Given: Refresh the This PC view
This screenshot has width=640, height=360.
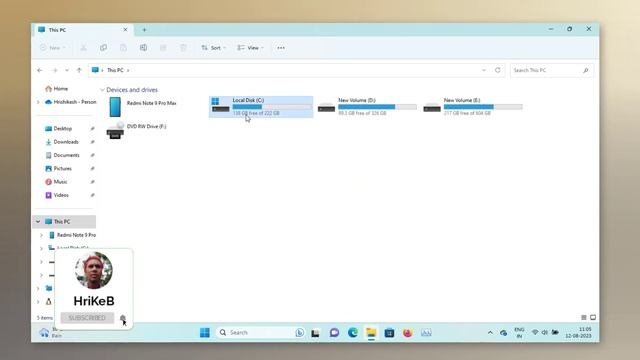Looking at the screenshot, I should point(498,70).
